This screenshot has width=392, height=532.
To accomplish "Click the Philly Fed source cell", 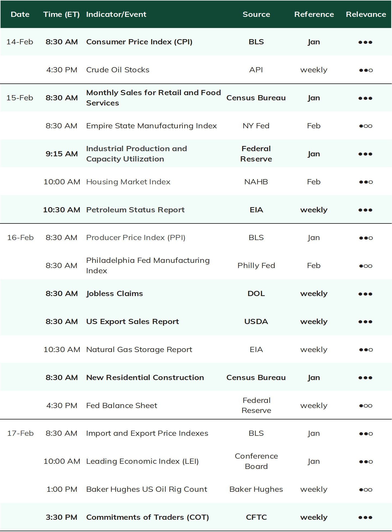I will [256, 266].
